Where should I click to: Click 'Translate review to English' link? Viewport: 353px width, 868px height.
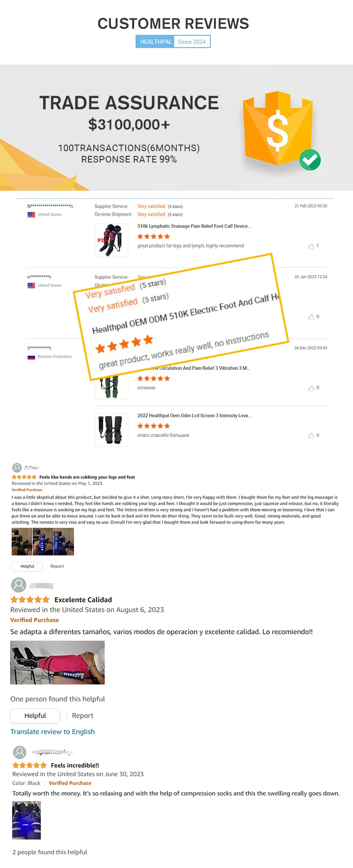point(53,731)
